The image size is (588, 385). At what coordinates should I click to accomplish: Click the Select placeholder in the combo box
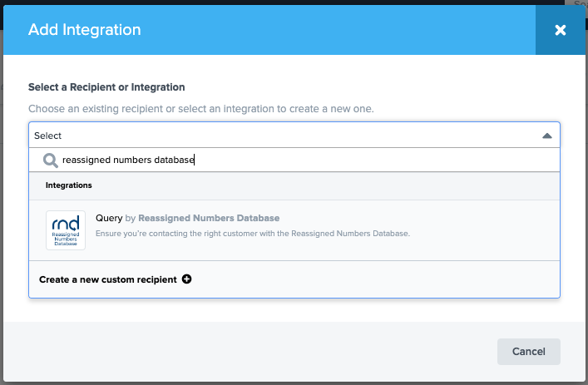point(48,136)
